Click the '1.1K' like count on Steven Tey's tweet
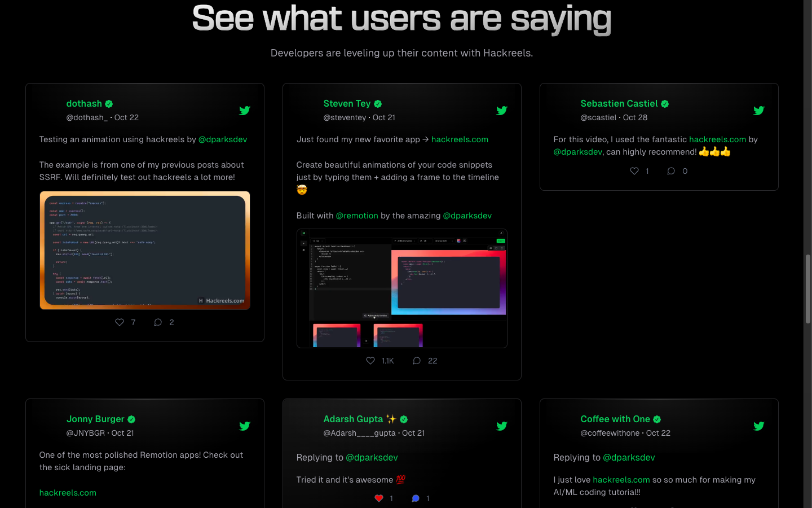812x508 pixels. (x=388, y=361)
